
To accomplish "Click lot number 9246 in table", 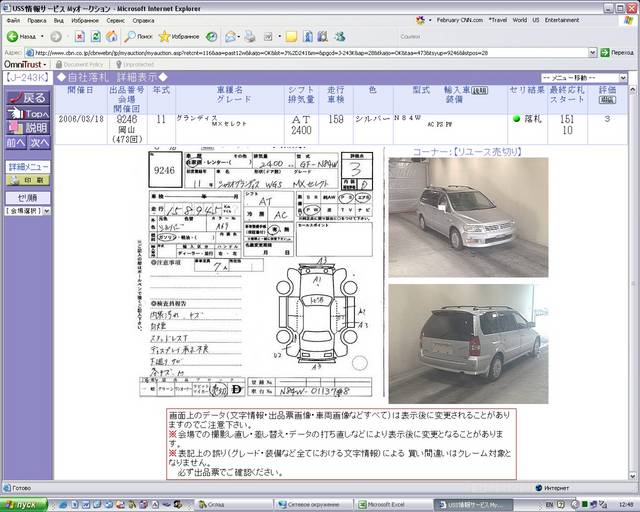I will pos(127,119).
